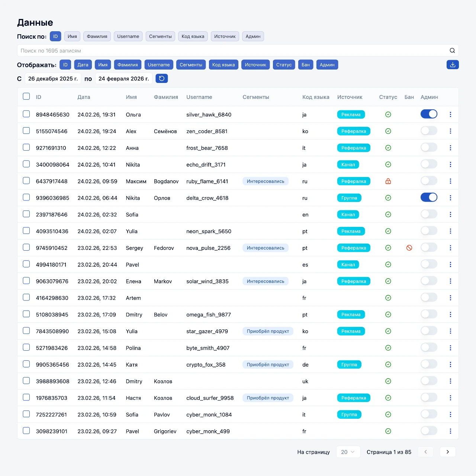Click the search records input field
Screen dimensions: 476x476
pos(231,51)
